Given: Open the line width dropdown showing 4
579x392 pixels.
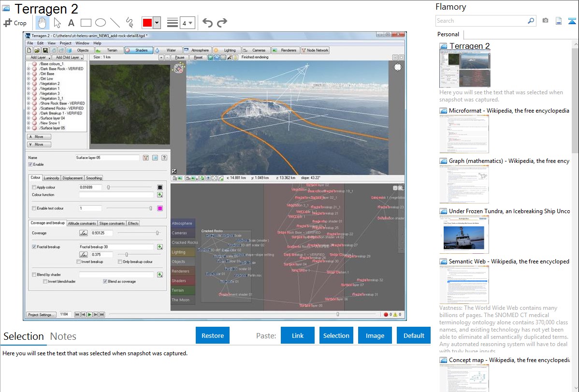Looking at the screenshot, I should point(187,23).
